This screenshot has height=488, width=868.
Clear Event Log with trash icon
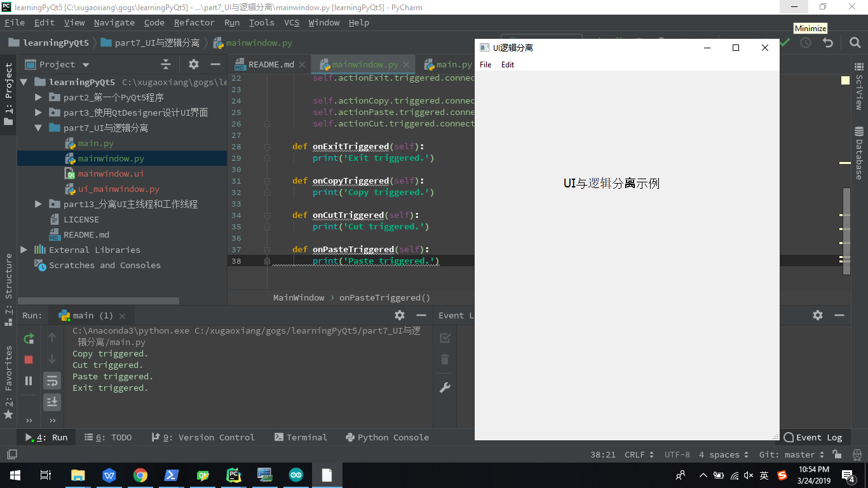[445, 360]
